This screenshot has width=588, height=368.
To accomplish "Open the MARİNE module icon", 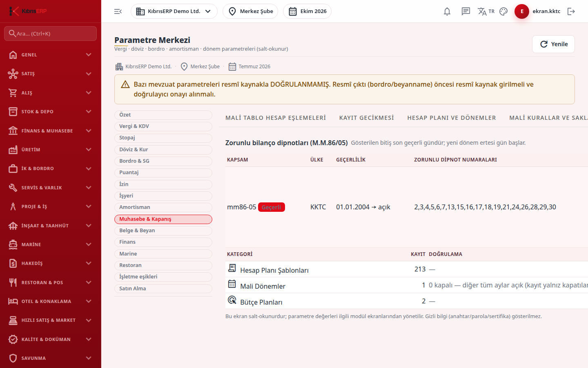I will [13, 245].
